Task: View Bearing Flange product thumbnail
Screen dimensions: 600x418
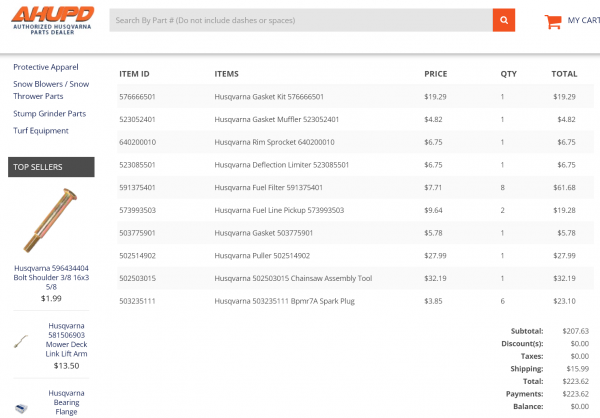Action: pos(21,408)
